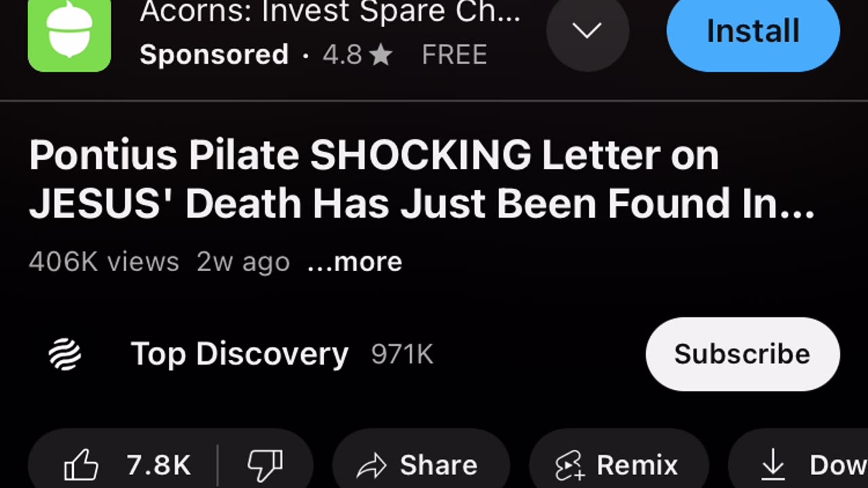Like the video with thumbs-up icon

coord(81,465)
